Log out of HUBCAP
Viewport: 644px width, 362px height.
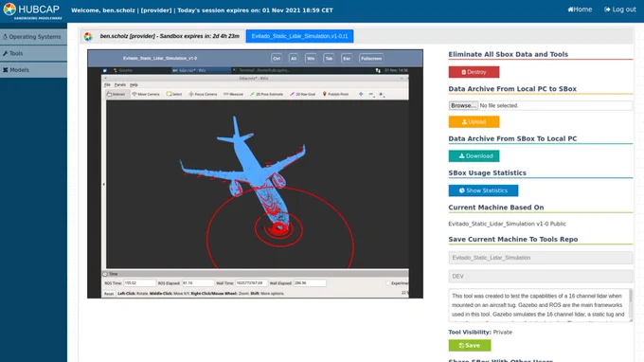619,9
